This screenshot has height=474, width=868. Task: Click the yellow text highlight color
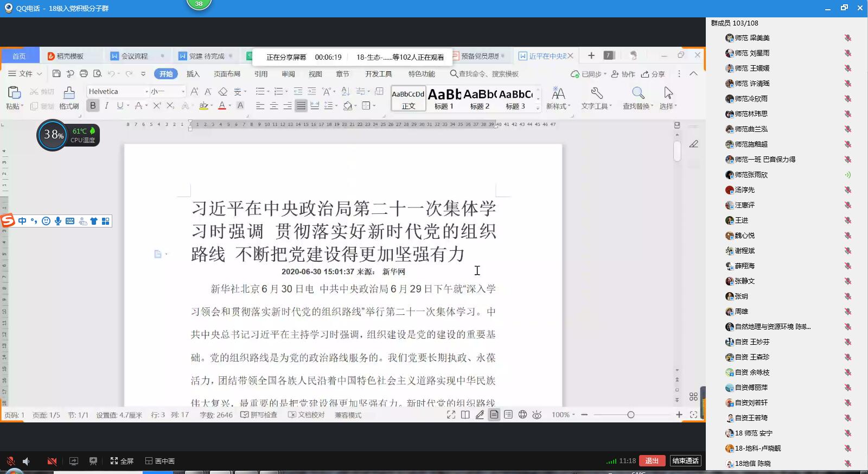[x=203, y=106]
